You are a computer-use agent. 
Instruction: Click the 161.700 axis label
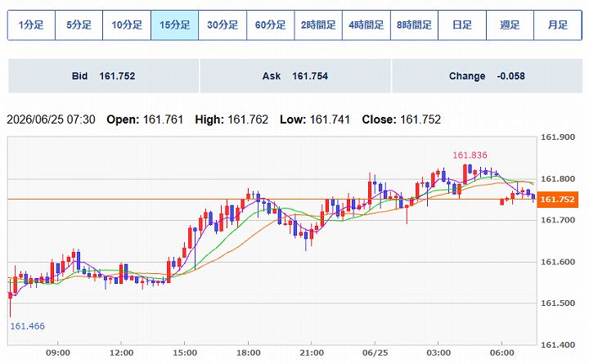(x=557, y=220)
